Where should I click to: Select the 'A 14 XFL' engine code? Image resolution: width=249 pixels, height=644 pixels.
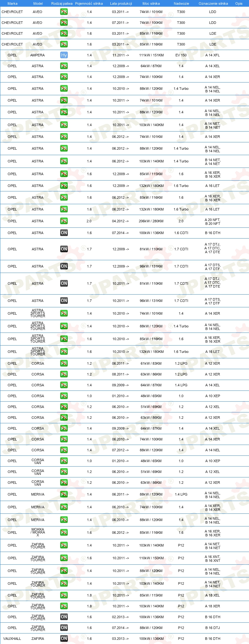(x=212, y=55)
